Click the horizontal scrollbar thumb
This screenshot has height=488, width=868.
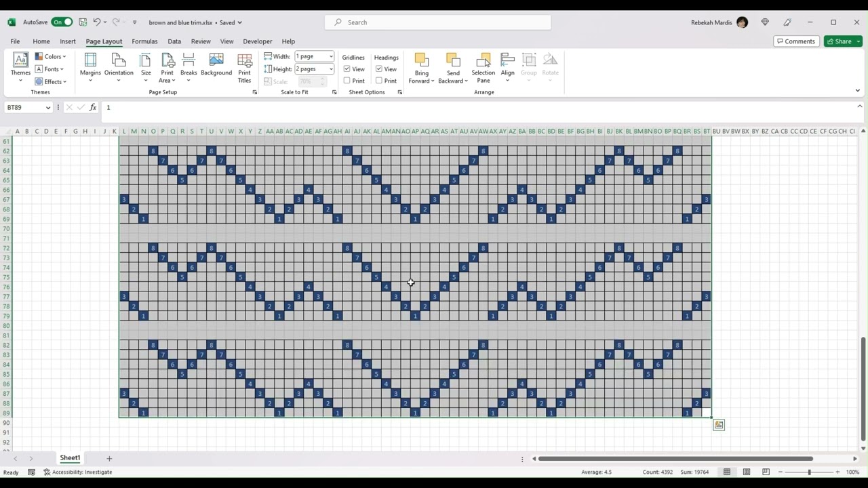tap(675, 459)
